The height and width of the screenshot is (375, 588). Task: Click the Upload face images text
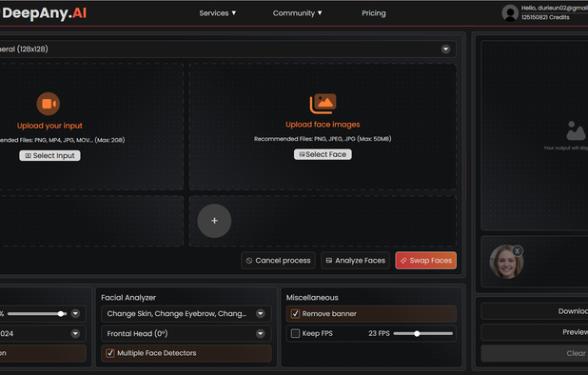click(323, 125)
